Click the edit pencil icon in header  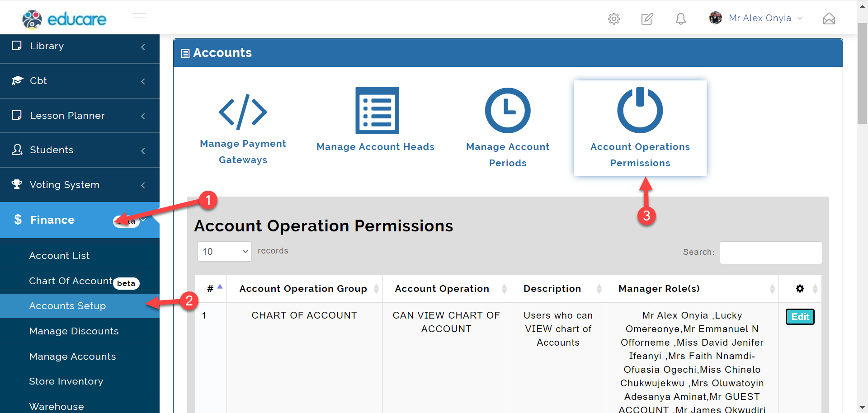[x=647, y=19]
